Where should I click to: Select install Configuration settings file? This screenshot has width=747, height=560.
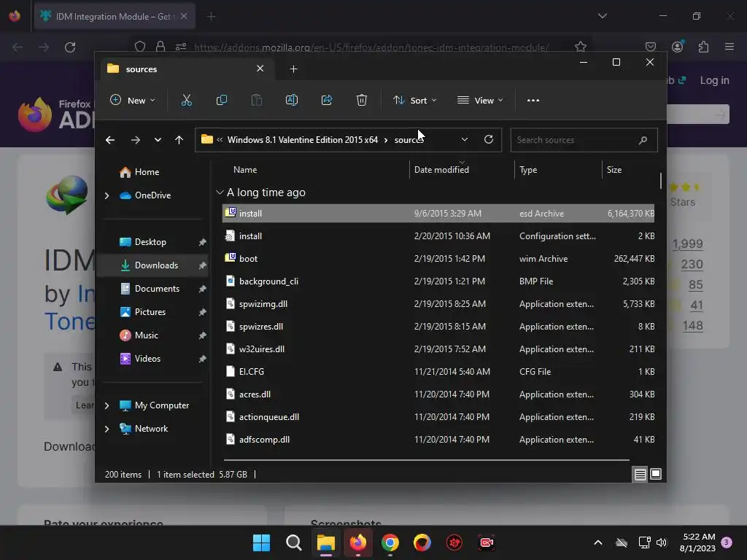tap(438, 236)
